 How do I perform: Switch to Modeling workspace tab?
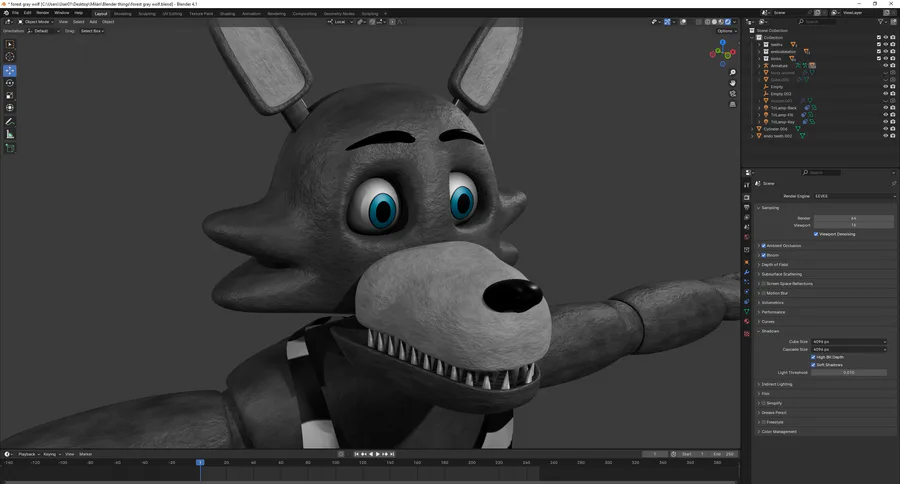[122, 14]
